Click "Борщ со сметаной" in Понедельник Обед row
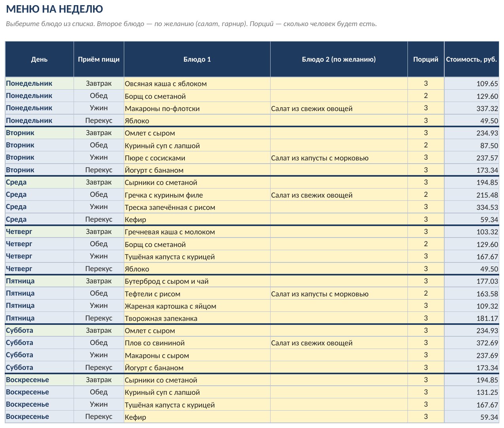This screenshot has width=504, height=428. [197, 96]
